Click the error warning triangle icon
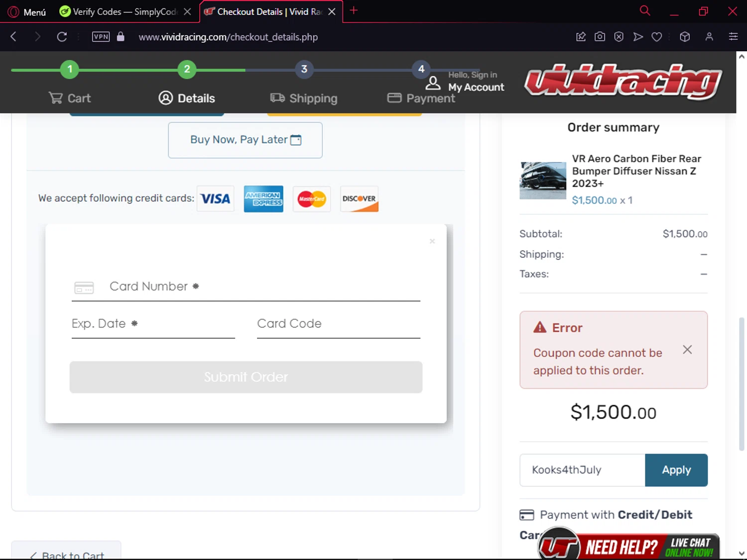The image size is (747, 560). 540,328
